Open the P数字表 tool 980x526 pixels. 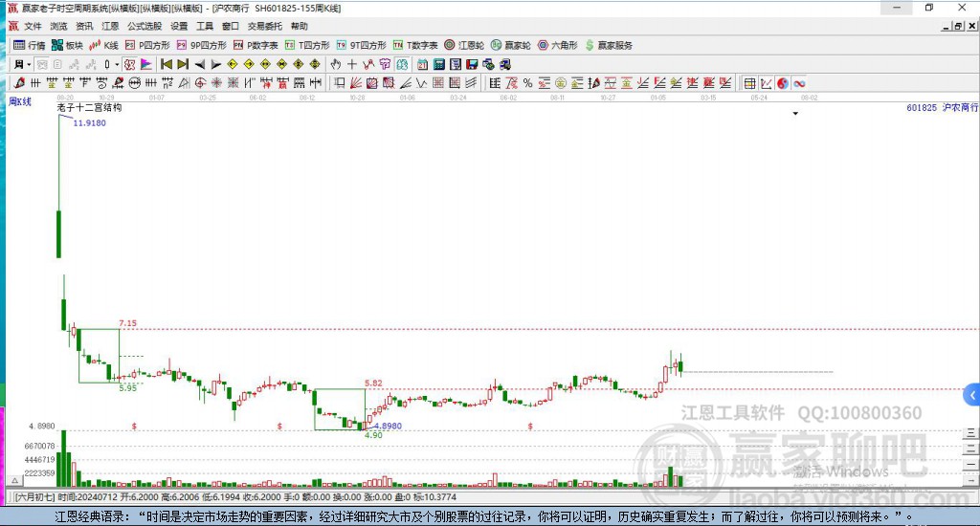256,45
